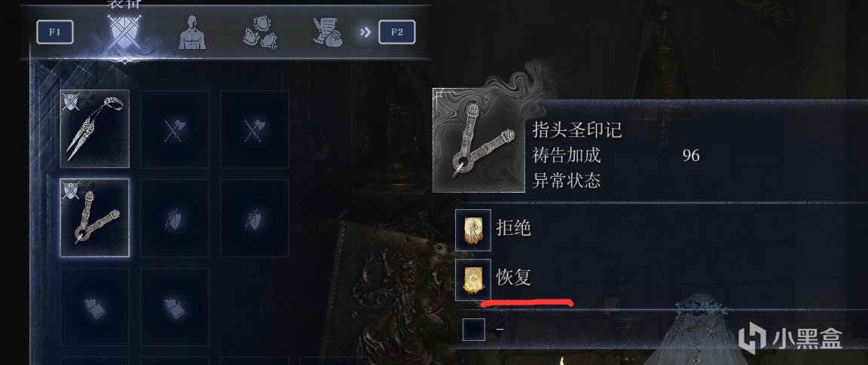The width and height of the screenshot is (868, 365).
Task: Click the double chevron arrow beside F2
Action: [365, 32]
